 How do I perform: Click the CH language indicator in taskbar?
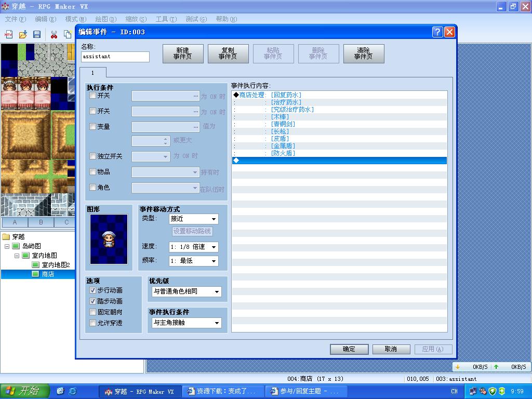[454, 391]
